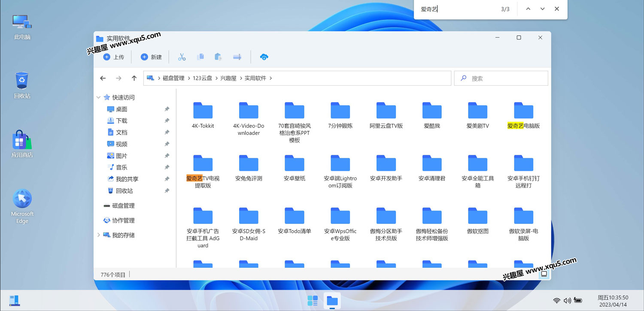Toggle the pin icon beside 我的共享

coord(167,179)
